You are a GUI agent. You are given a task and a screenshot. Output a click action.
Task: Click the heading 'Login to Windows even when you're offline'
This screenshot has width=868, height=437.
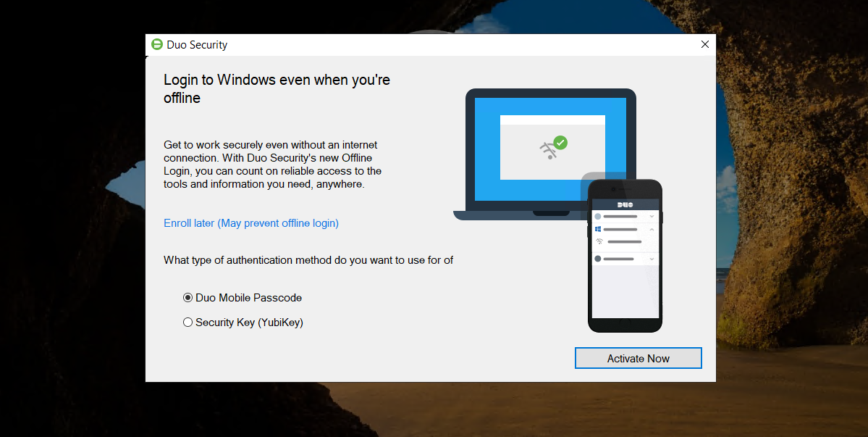(277, 88)
